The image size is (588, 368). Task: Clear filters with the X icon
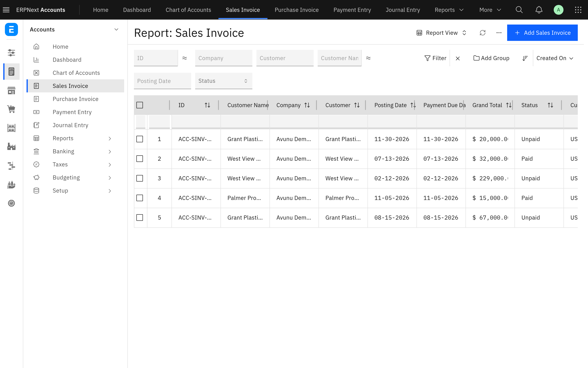(458, 58)
